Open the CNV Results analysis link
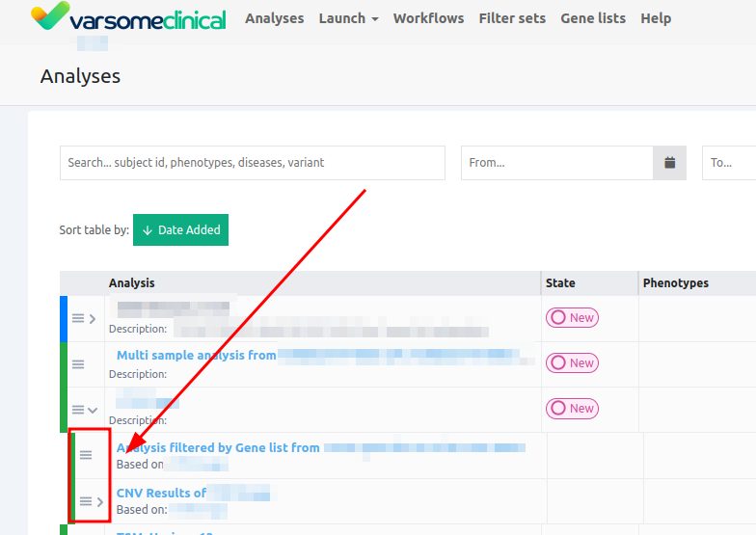 pyautogui.click(x=161, y=493)
